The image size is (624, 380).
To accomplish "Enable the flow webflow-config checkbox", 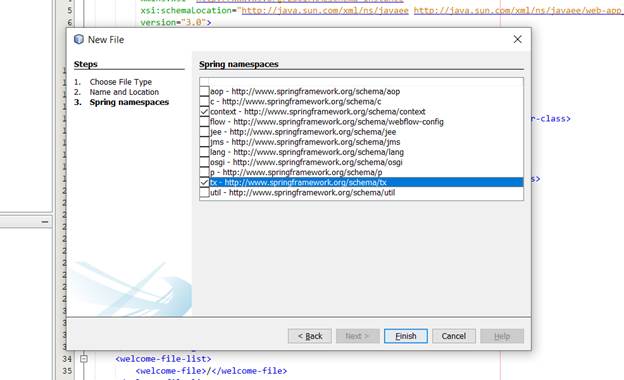I will pos(204,122).
